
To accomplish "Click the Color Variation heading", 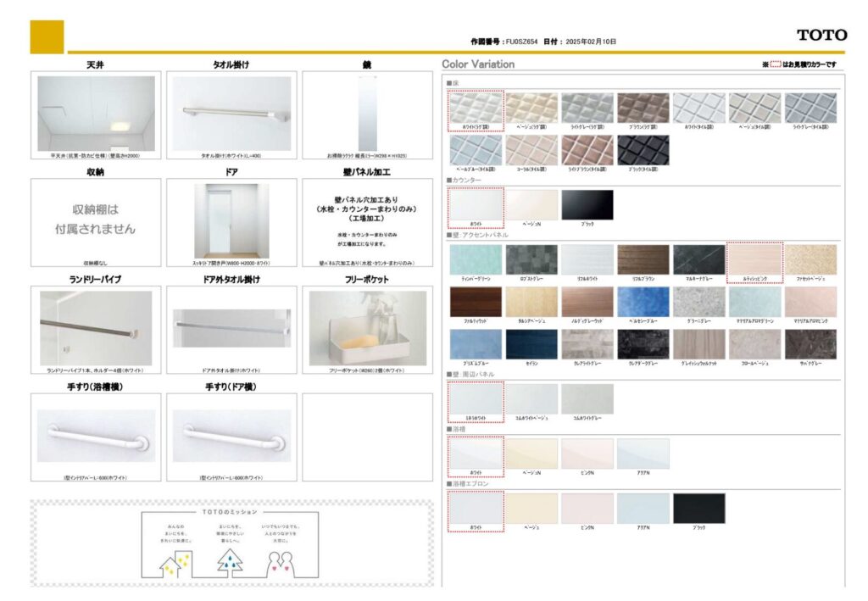I will click(478, 64).
